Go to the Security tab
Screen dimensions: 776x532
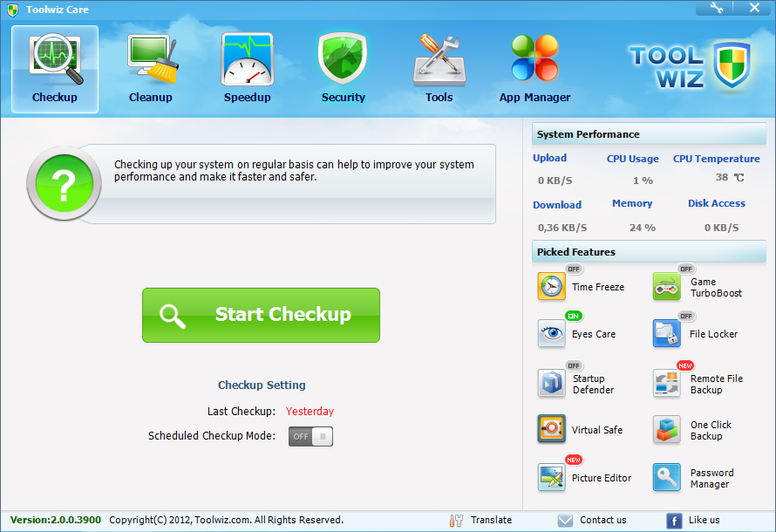(x=343, y=69)
